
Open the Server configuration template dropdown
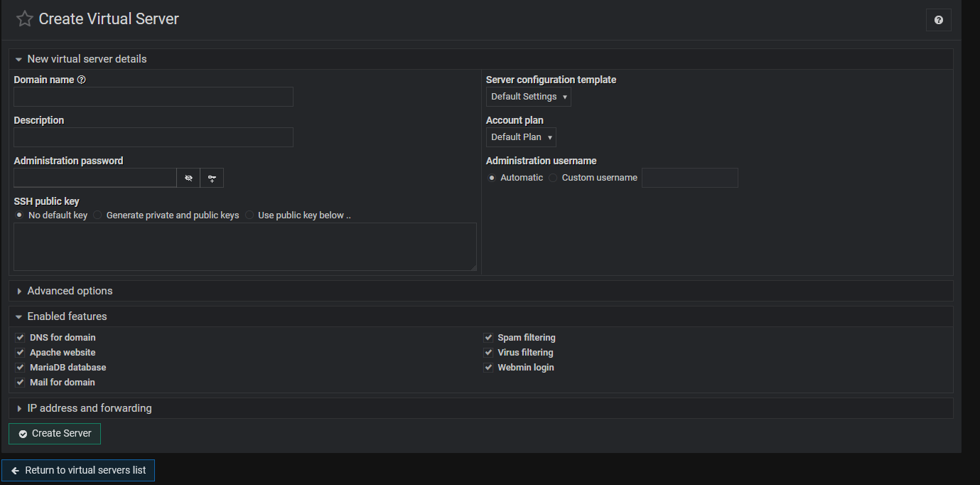[528, 97]
